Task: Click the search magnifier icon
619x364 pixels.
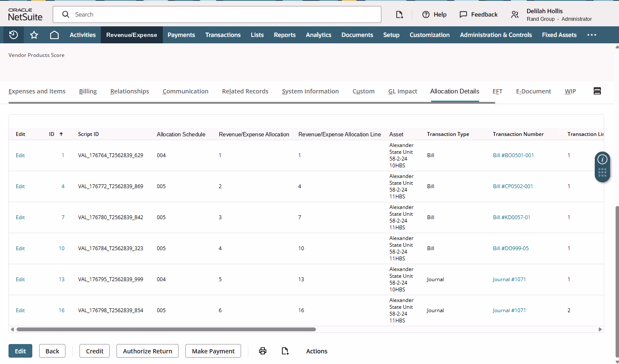Action: (65, 14)
